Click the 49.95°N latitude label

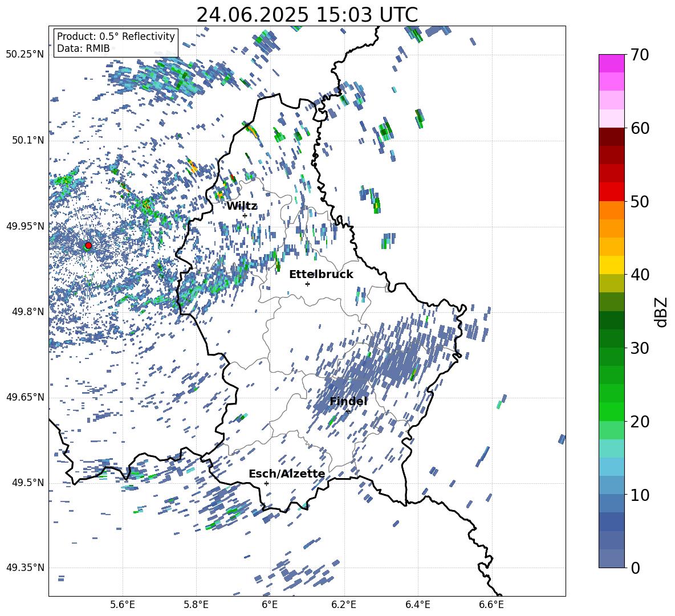tap(25, 226)
